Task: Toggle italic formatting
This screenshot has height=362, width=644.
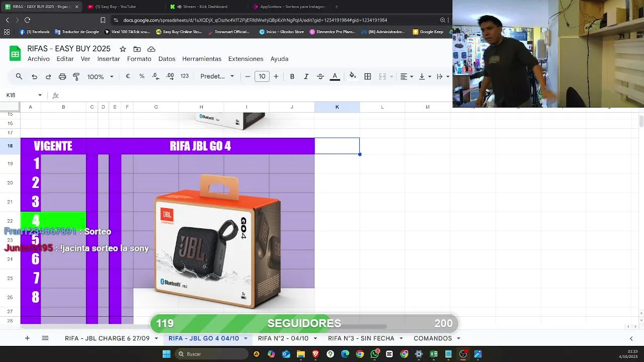Action: click(x=306, y=76)
